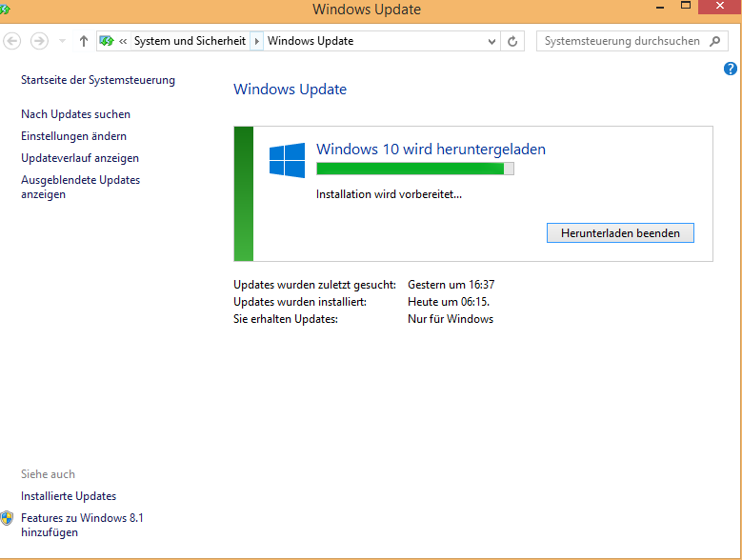Open Updateverlauf anzeigen
742x560 pixels.
(80, 158)
